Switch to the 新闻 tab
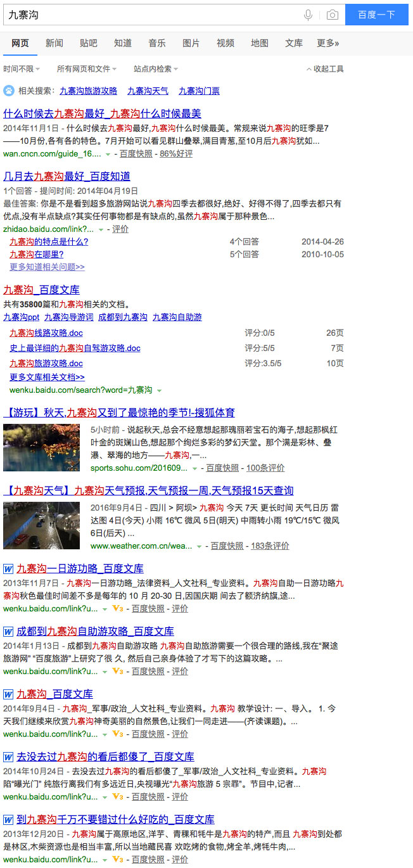This screenshot has width=413, height=868. [54, 43]
